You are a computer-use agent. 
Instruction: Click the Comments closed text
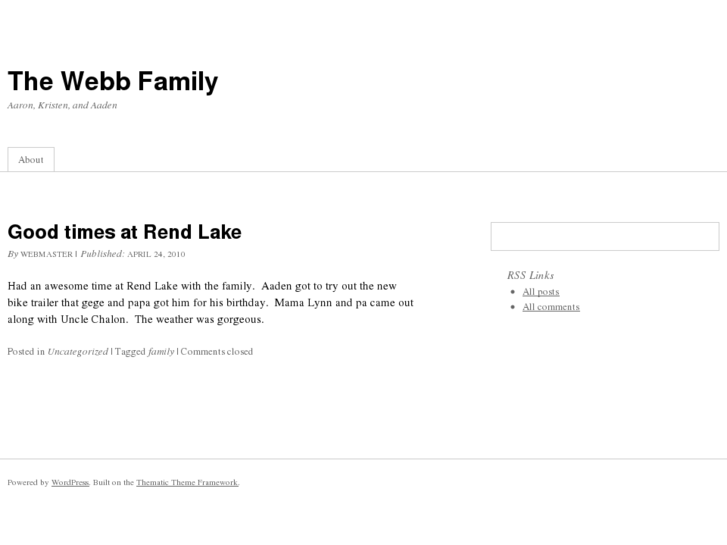pyautogui.click(x=217, y=352)
